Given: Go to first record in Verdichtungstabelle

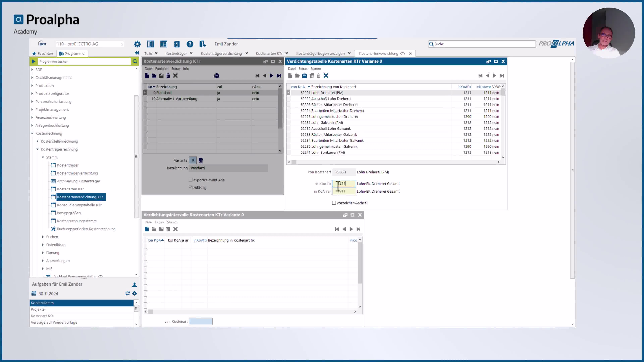Looking at the screenshot, I should (480, 76).
